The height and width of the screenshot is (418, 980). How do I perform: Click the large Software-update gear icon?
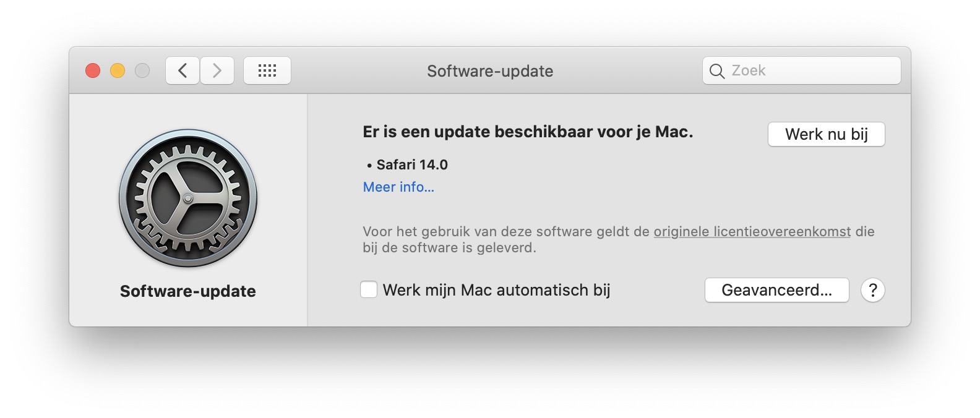tap(188, 198)
